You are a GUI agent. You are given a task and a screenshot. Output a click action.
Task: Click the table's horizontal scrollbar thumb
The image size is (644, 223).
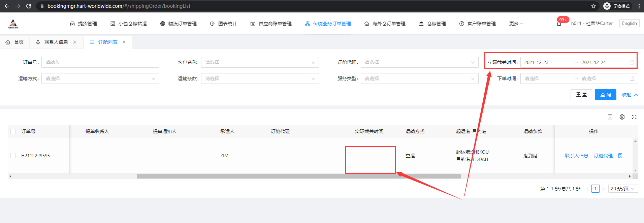[x=299, y=176]
